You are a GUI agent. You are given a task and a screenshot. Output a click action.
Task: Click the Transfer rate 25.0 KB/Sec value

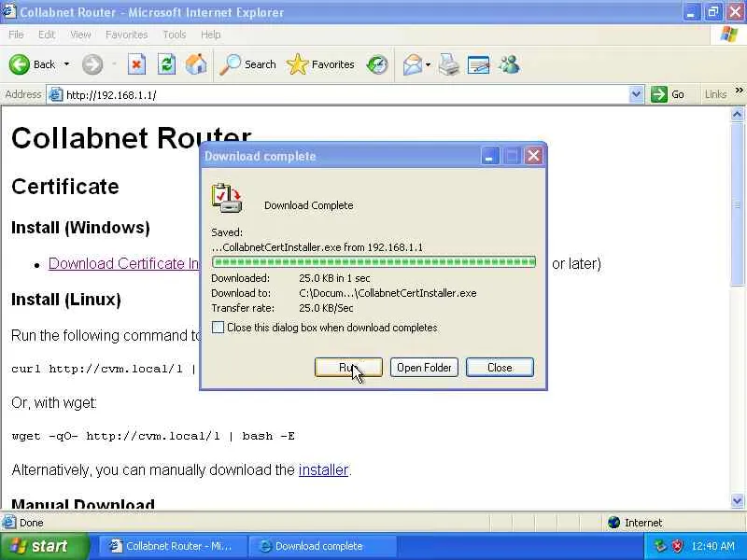pos(326,308)
